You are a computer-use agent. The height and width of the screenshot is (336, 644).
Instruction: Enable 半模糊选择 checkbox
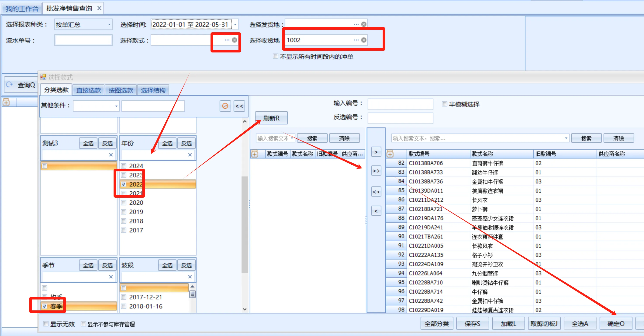444,104
